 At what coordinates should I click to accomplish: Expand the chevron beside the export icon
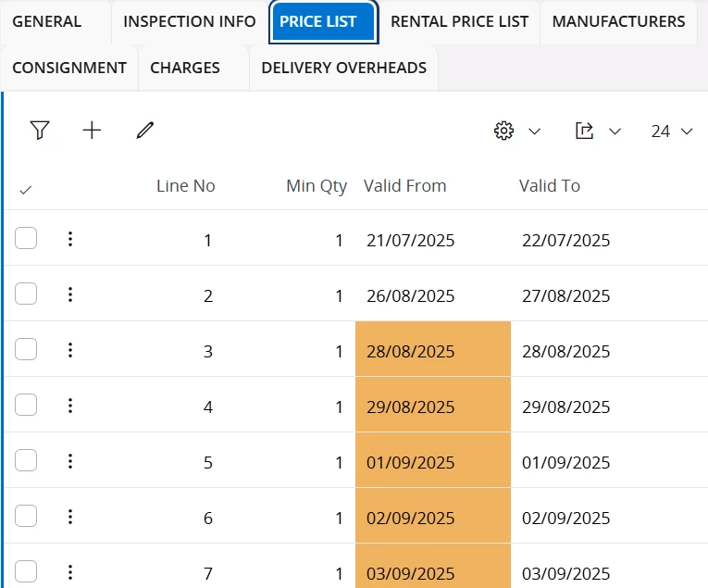coord(615,131)
